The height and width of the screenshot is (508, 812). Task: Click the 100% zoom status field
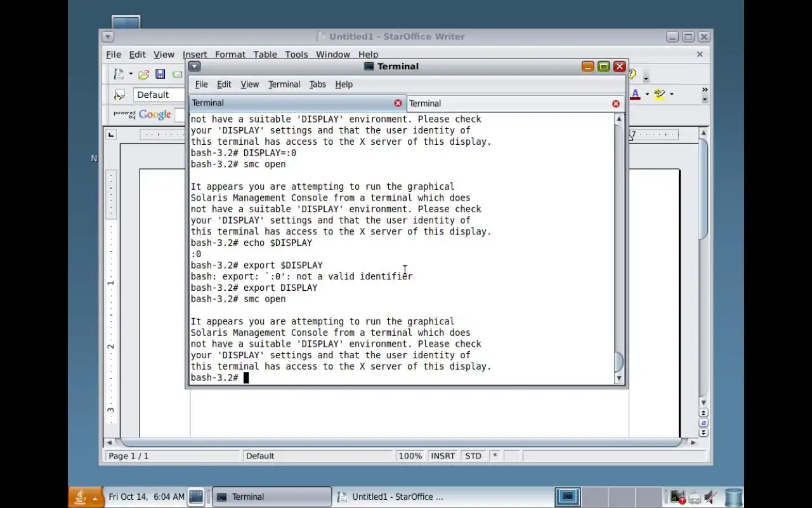coord(410,456)
